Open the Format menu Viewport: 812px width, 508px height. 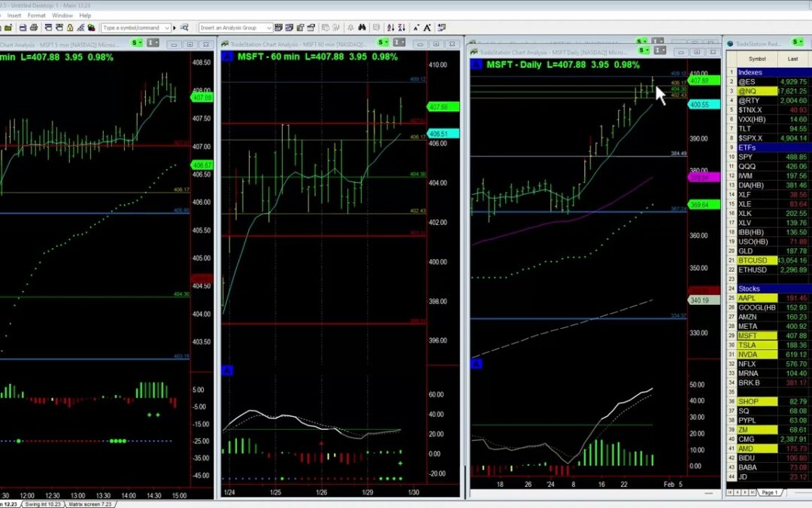(x=36, y=15)
